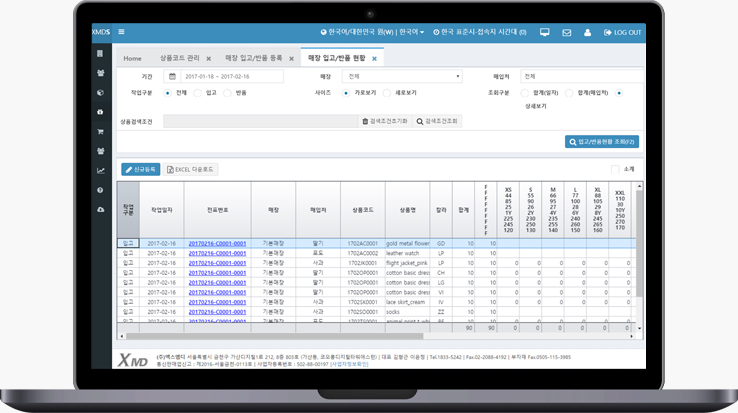
Task: Select the 반품 radio button
Action: 227,92
